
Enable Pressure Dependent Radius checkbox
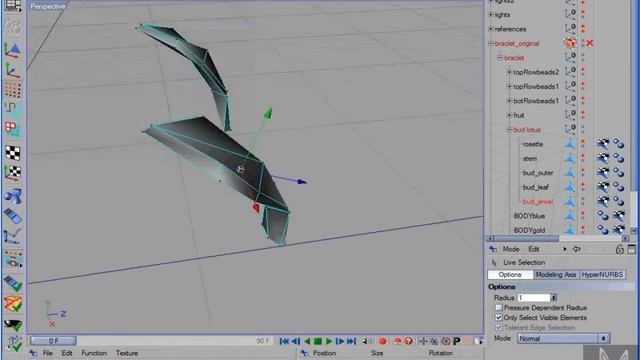(x=499, y=308)
